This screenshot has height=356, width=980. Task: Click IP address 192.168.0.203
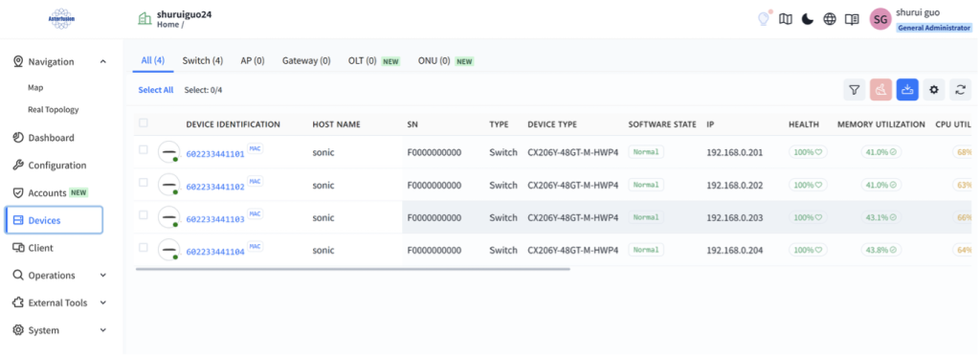[x=735, y=217]
